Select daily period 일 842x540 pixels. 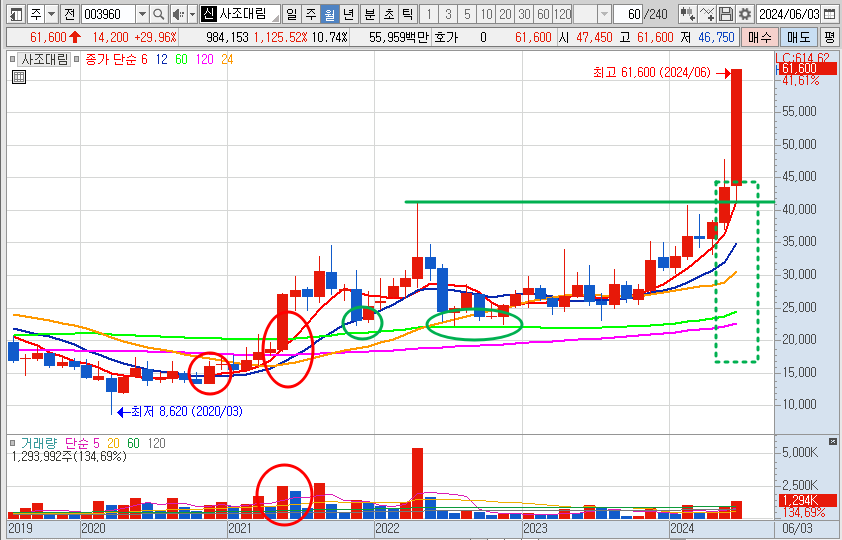[x=291, y=14]
